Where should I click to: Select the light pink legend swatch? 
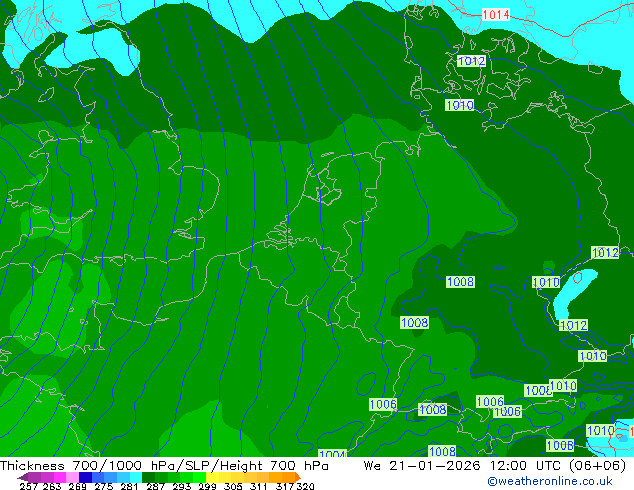tap(72, 477)
